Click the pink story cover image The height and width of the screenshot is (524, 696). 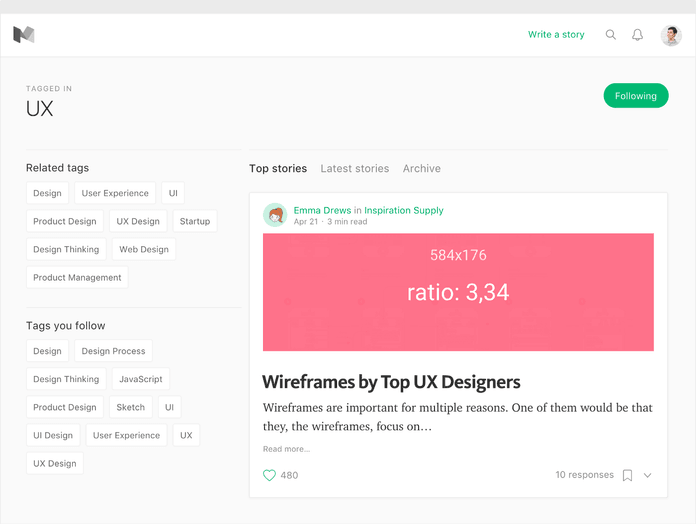458,292
